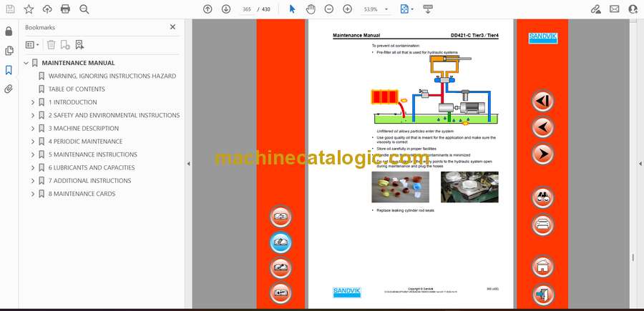This screenshot has width=644, height=311.
Task: Click the binoculars search round button
Action: pyautogui.click(x=542, y=197)
